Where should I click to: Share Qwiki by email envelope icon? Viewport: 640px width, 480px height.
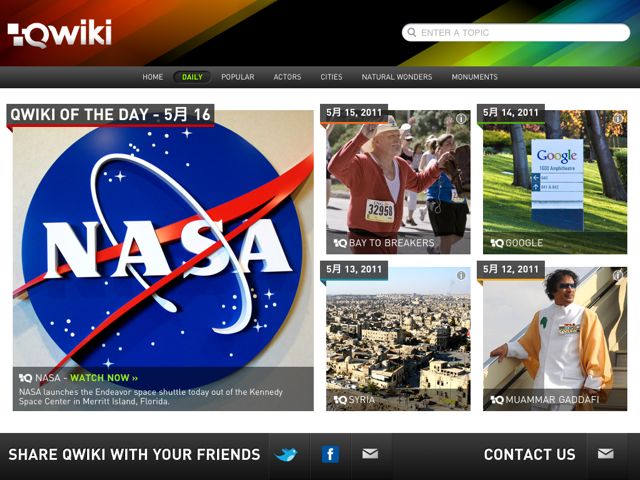click(370, 453)
